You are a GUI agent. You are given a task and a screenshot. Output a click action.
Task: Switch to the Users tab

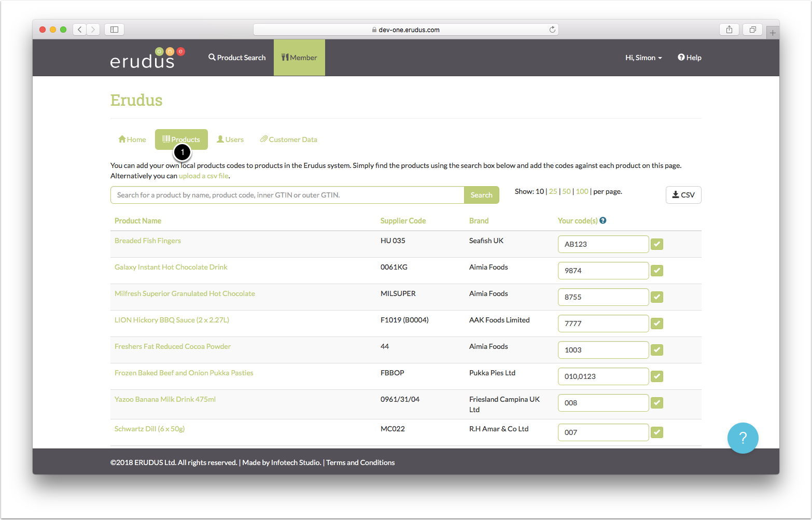click(230, 139)
